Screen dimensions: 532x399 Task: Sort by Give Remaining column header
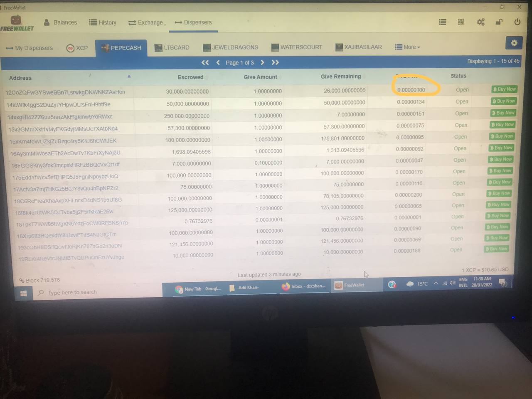(x=341, y=76)
